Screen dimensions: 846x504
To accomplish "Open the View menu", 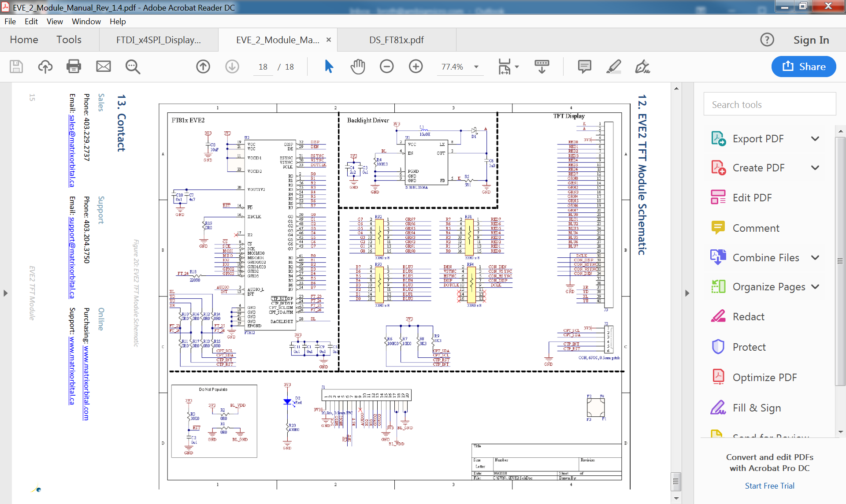I will coord(55,21).
